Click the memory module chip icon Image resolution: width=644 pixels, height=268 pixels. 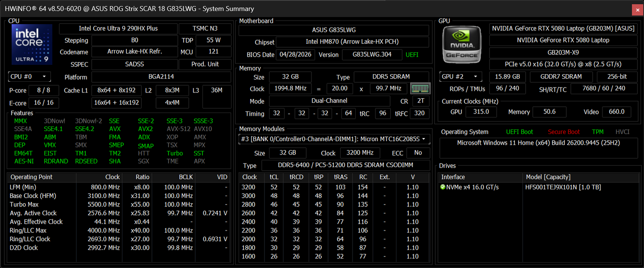[420, 88]
